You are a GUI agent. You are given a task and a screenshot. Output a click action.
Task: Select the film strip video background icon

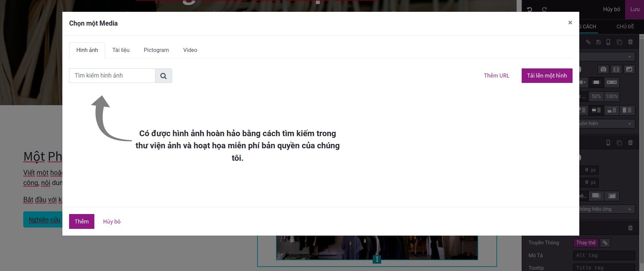coord(616,69)
